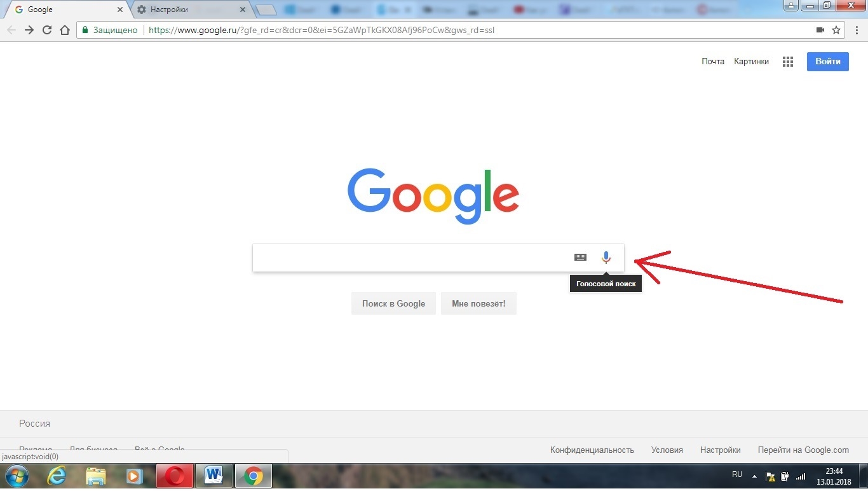Click the voice search microphone icon

(606, 258)
